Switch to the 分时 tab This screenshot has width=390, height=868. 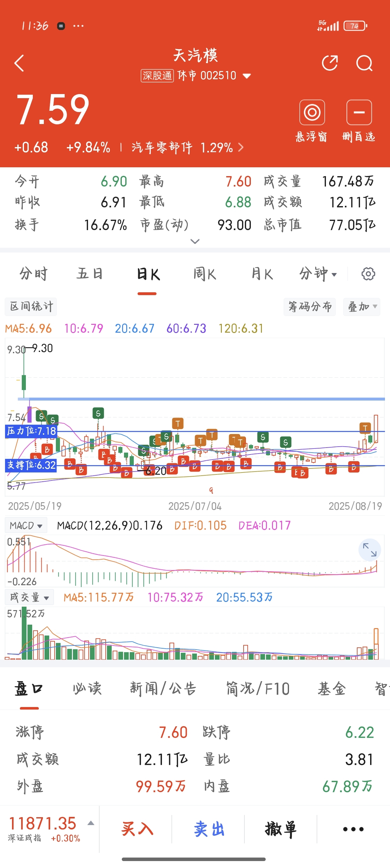33,274
